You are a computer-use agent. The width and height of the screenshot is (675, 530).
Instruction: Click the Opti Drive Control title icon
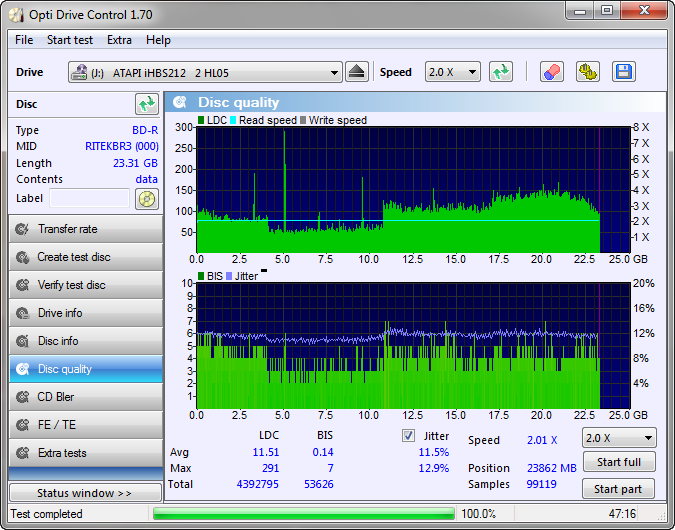[17, 15]
